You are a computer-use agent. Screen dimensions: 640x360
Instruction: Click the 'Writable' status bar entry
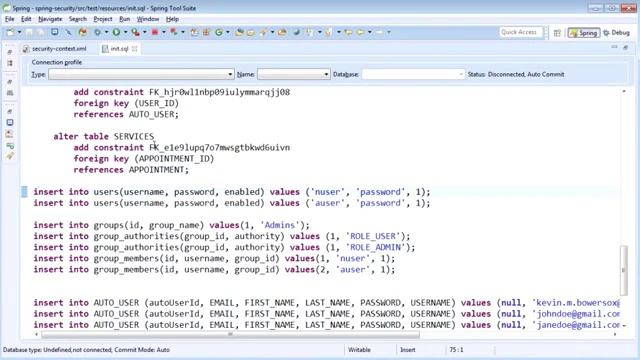(x=359, y=350)
